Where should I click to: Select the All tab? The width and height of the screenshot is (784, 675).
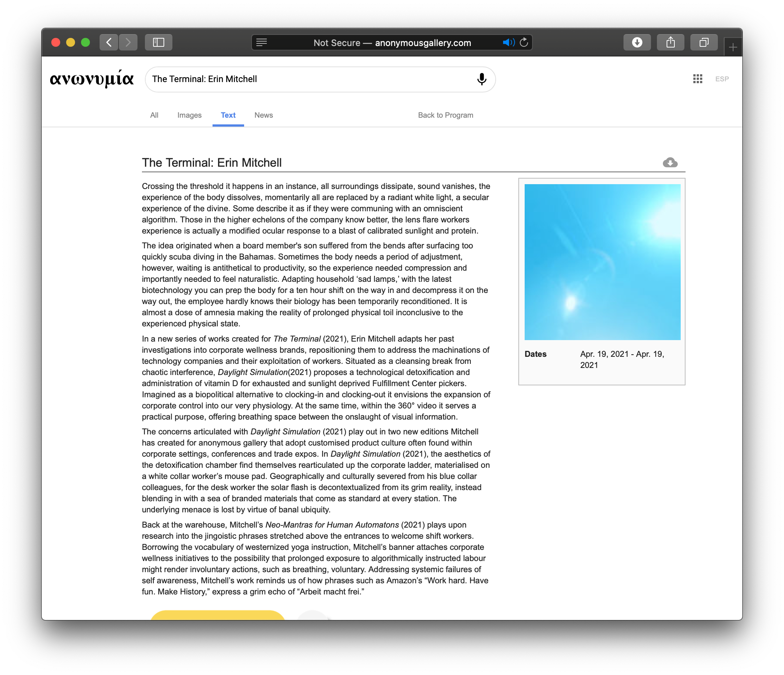click(154, 115)
